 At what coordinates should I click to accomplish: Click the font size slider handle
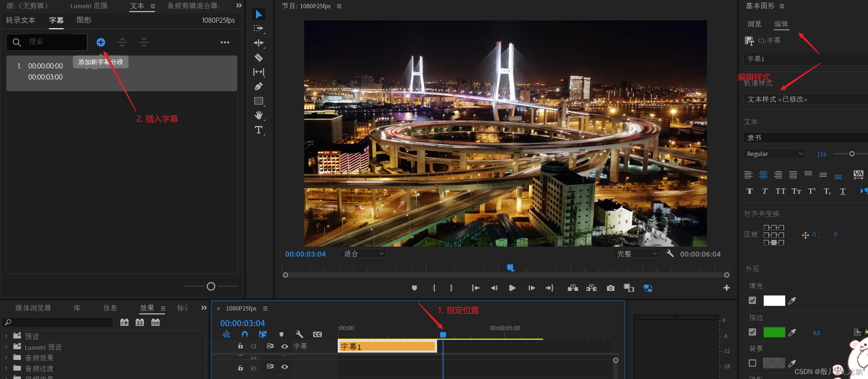[852, 154]
